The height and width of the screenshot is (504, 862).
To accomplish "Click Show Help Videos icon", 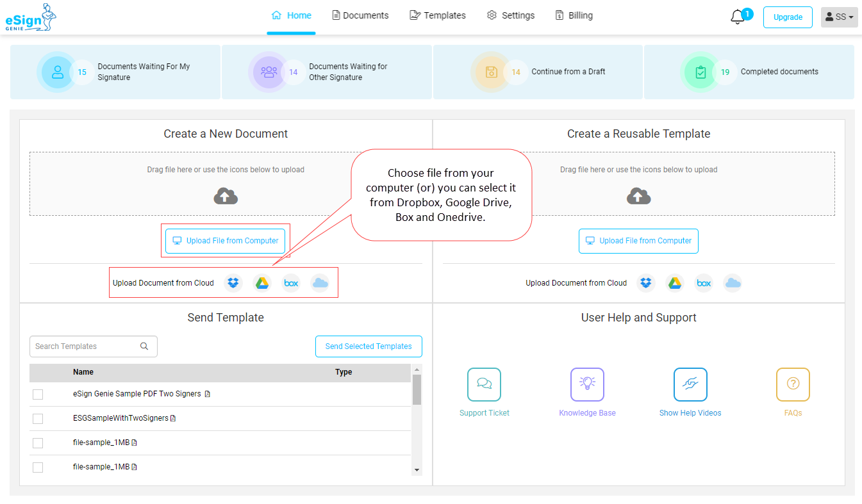I will [690, 384].
